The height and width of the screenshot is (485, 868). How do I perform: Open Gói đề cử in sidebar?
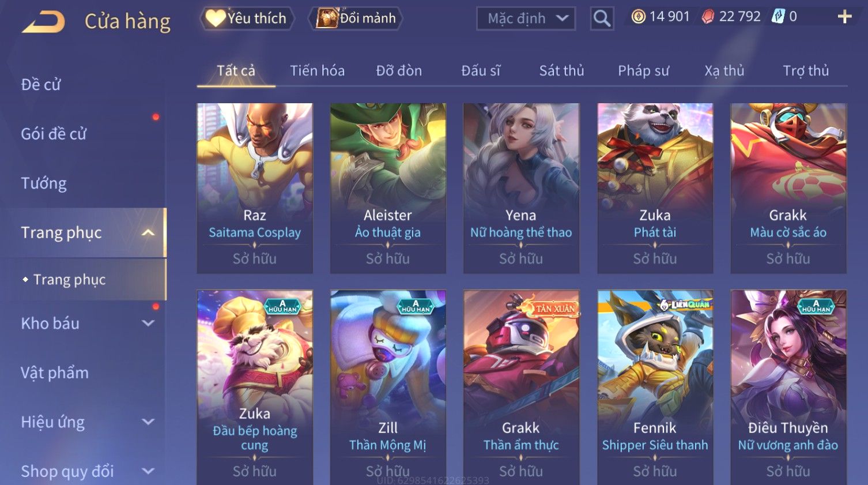54,134
